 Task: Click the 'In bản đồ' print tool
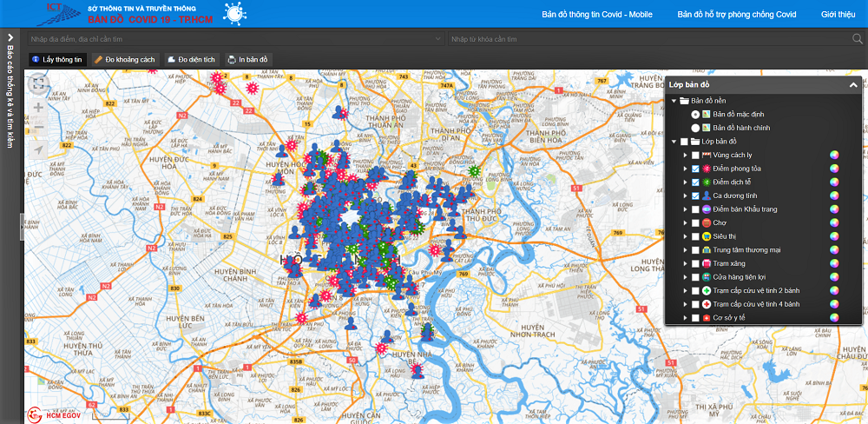tap(248, 59)
